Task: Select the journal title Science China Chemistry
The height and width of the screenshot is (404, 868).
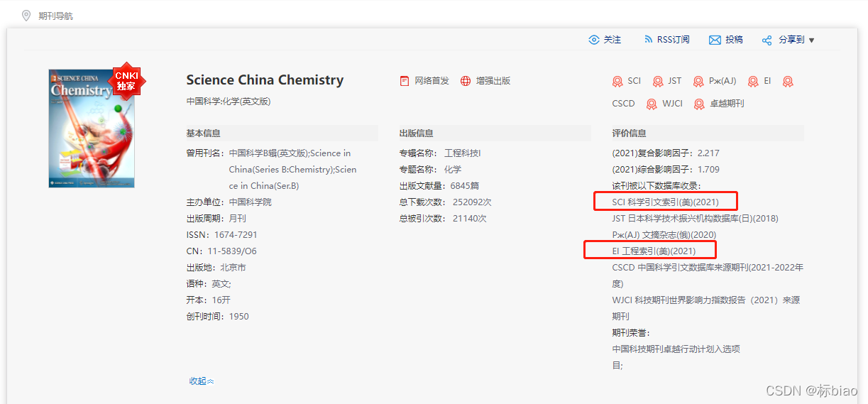Action: pyautogui.click(x=265, y=80)
